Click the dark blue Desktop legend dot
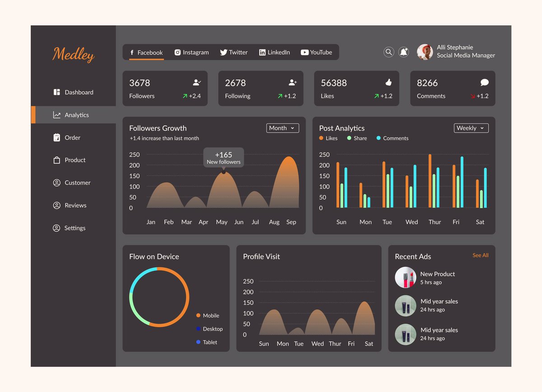This screenshot has width=542, height=392. tap(198, 329)
